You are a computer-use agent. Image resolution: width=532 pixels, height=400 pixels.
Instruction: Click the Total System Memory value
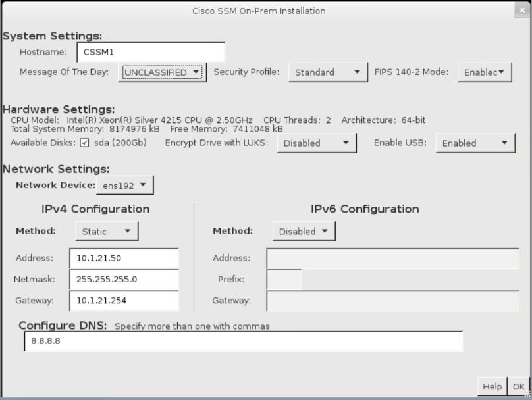134,129
